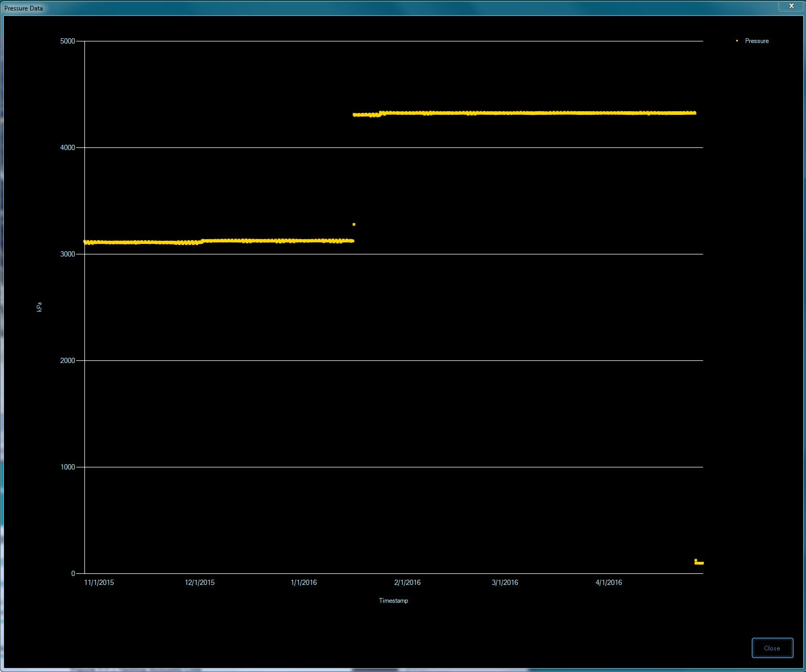Click the yellow Pressure legend marker
This screenshot has width=806, height=672.
click(737, 40)
